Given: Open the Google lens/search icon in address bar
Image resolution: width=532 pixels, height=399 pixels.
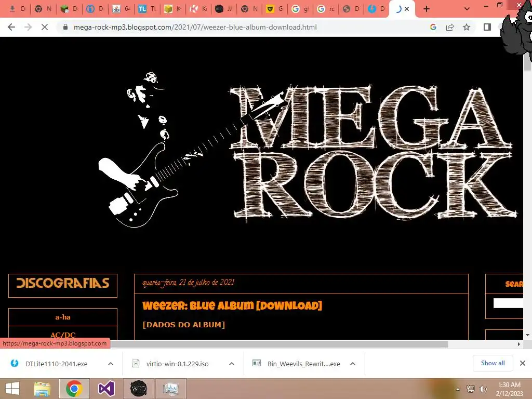Looking at the screenshot, I should [433, 27].
